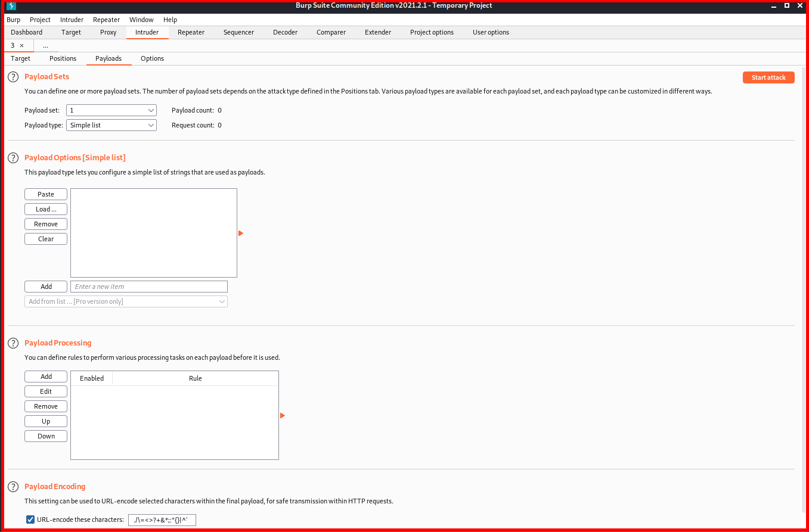The height and width of the screenshot is (532, 809).
Task: Open the Project menu
Action: [x=40, y=20]
